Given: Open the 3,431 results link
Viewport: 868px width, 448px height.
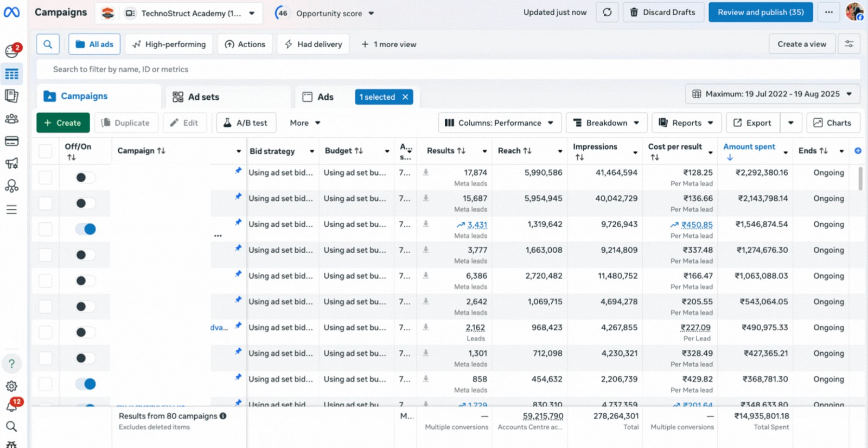Looking at the screenshot, I should point(477,225).
